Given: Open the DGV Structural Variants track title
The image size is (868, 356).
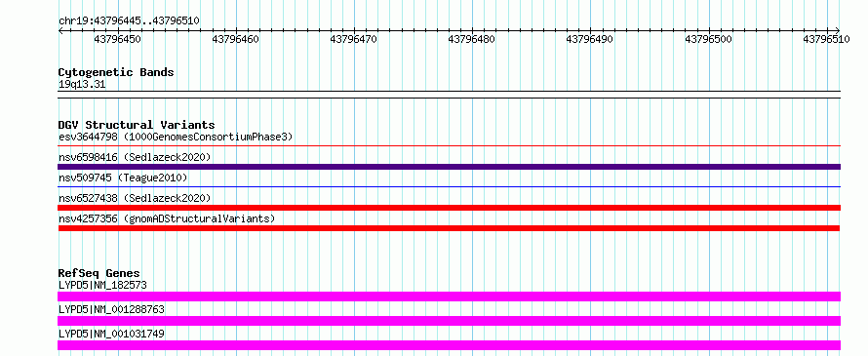Looking at the screenshot, I should click(x=137, y=125).
